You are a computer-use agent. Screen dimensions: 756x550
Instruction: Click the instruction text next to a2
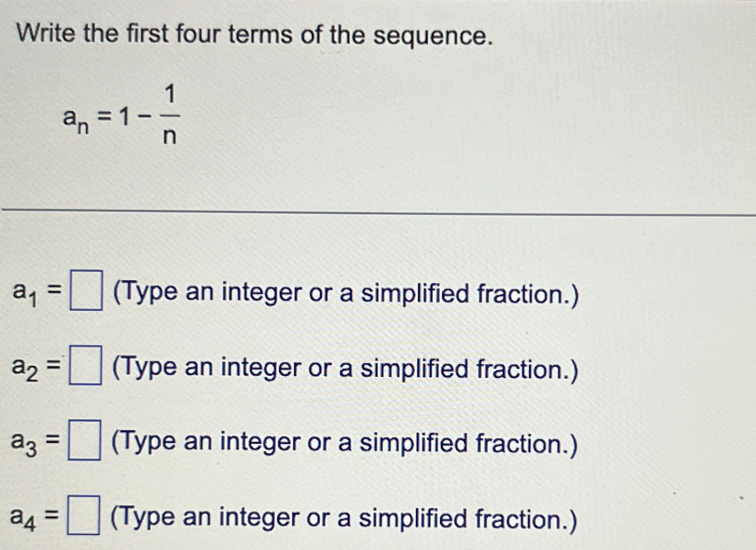pyautogui.click(x=345, y=369)
